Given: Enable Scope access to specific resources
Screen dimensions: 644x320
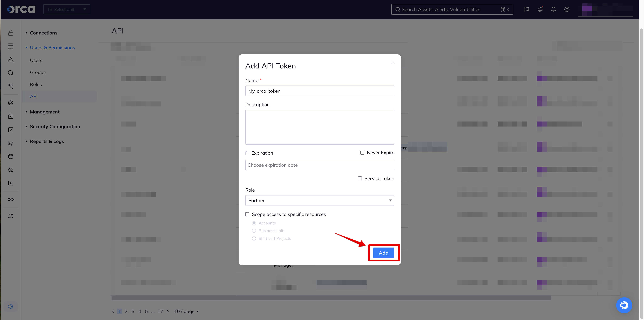Looking at the screenshot, I should (247, 214).
